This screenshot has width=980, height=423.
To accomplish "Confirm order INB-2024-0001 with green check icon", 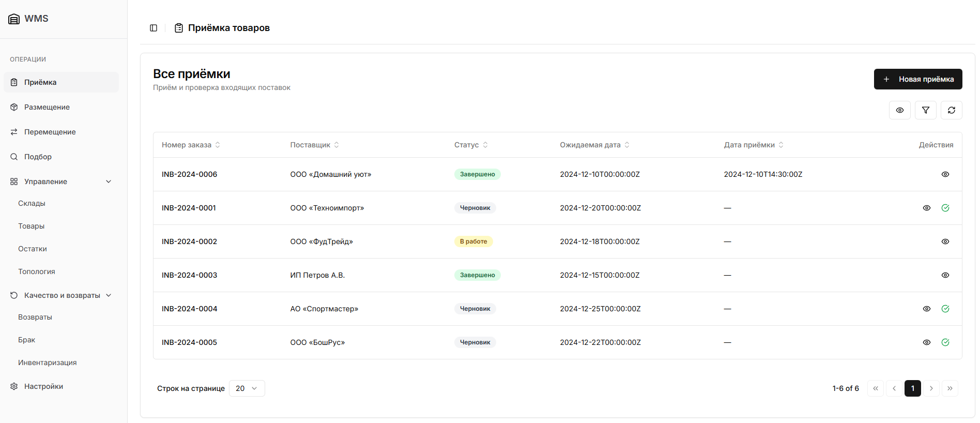I will click(945, 208).
